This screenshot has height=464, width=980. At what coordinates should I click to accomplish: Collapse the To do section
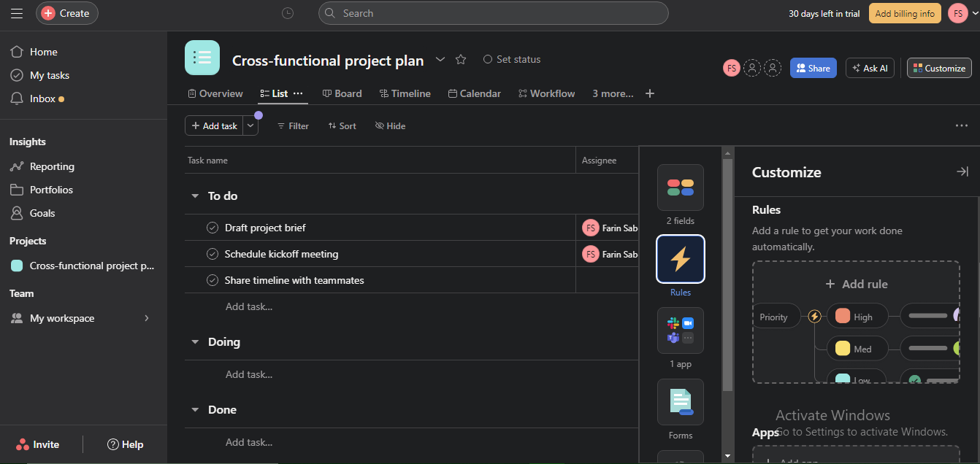coord(195,196)
